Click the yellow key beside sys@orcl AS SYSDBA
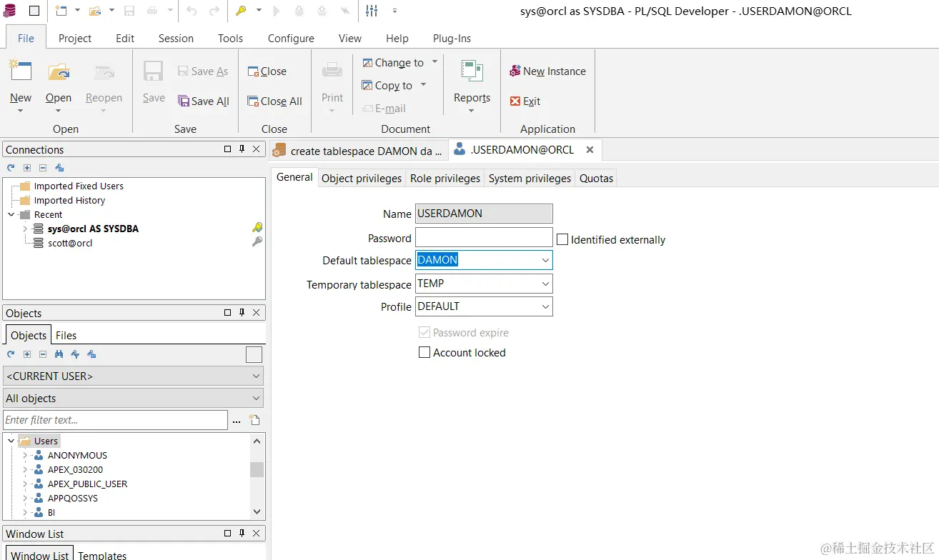Screen dimensions: 939x560 click(x=257, y=228)
